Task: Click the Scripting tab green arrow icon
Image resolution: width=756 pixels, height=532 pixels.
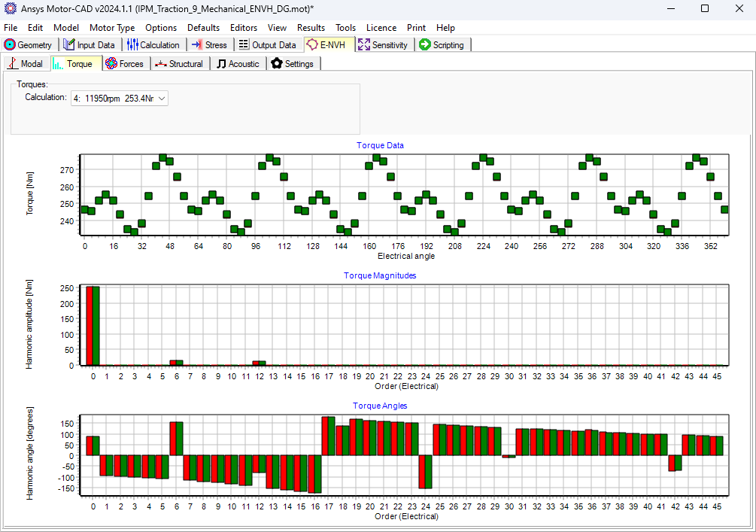Action: (x=425, y=45)
